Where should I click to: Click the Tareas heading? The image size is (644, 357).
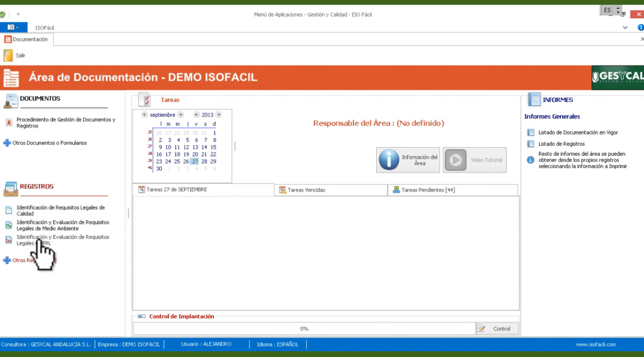(170, 100)
